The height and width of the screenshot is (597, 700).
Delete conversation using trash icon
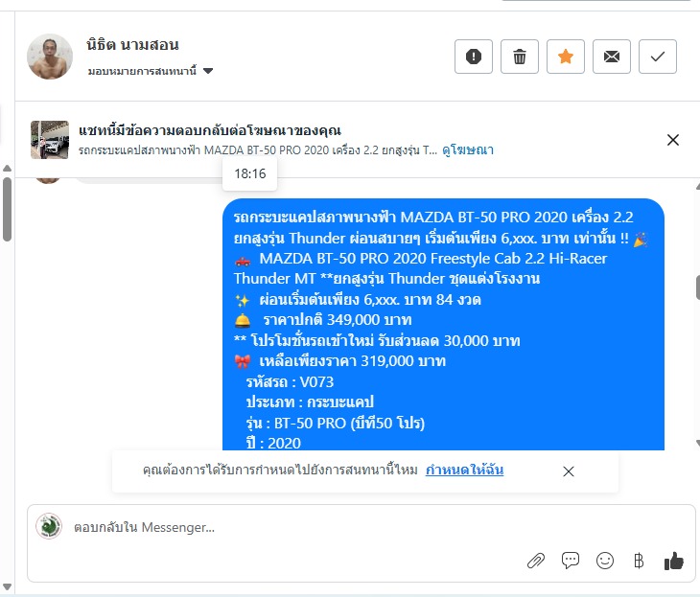[x=519, y=57]
